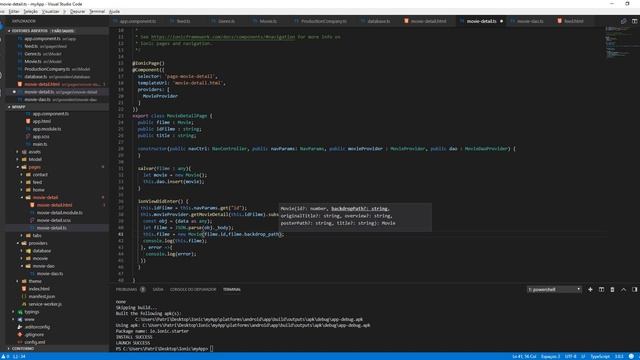Click the panel position icon right of the chevron
This screenshot has height=360, width=640.
click(634, 289)
